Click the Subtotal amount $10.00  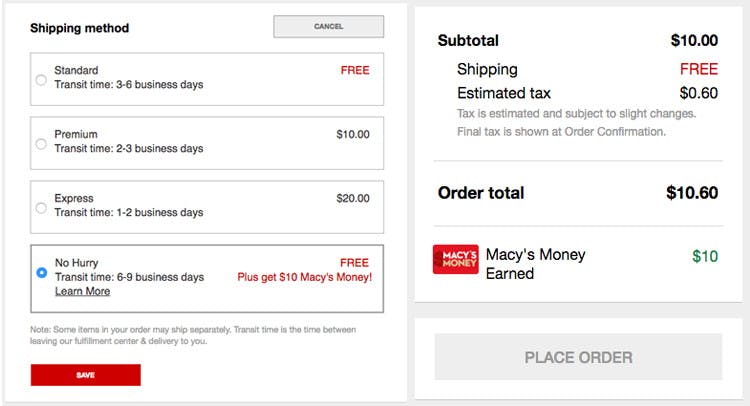point(694,41)
